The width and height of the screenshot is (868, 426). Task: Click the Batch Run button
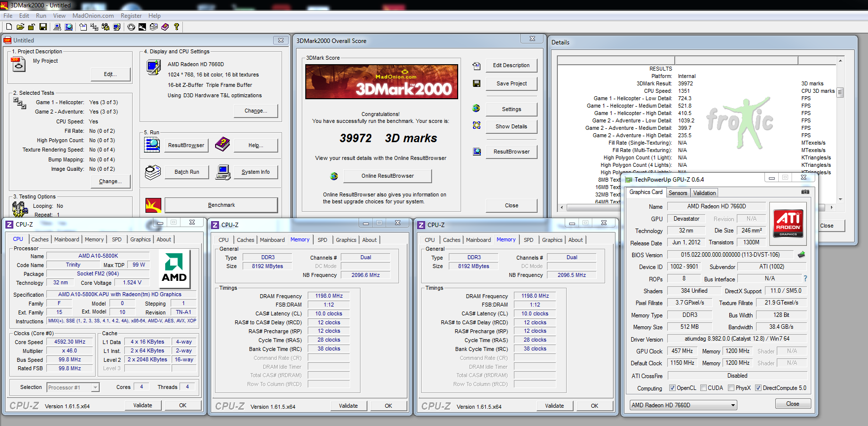click(x=187, y=172)
